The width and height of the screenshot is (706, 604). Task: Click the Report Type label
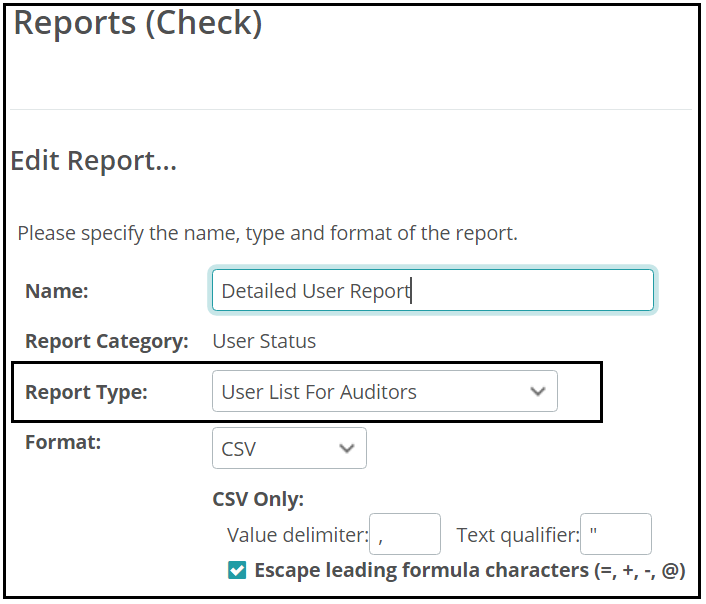(x=86, y=392)
